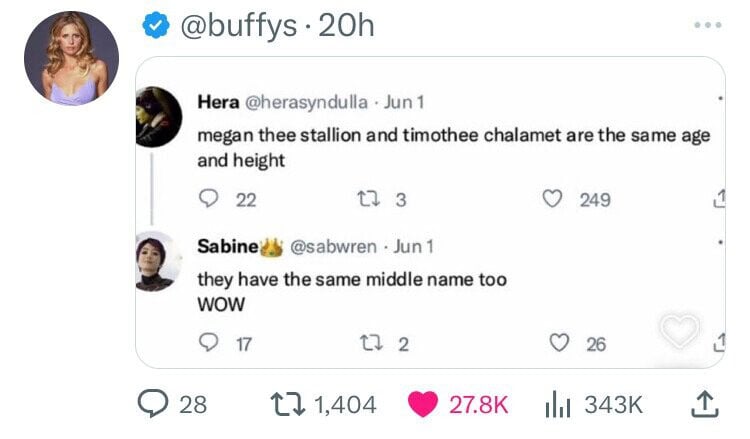Like Hera's tweet with 249 likes
Image resolution: width=750 pixels, height=439 pixels.
point(552,198)
